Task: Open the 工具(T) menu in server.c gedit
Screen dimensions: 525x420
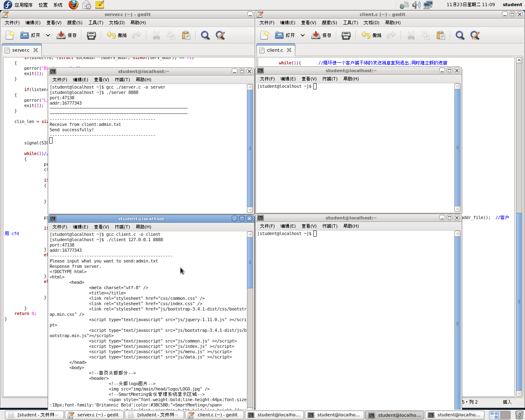Action: (x=96, y=23)
